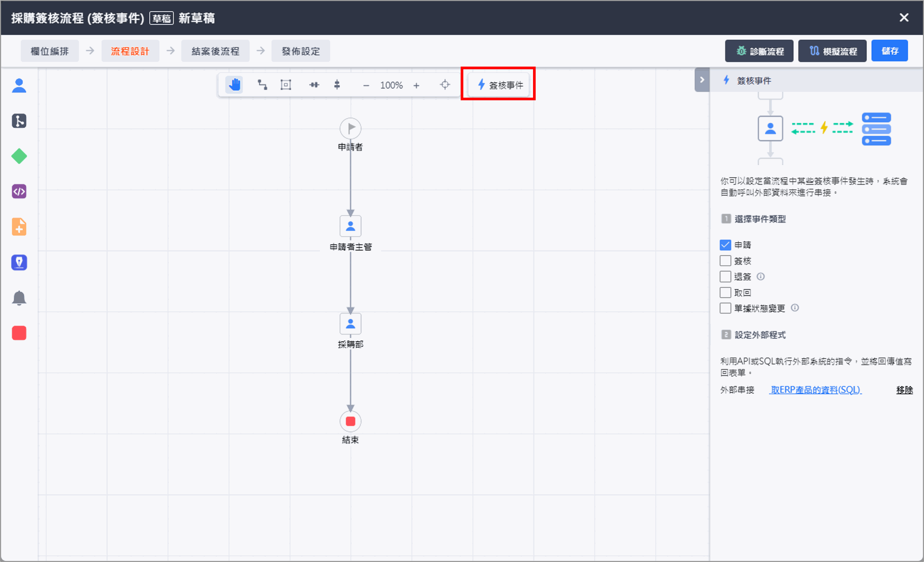Click the center crosshair locate icon
The width and height of the screenshot is (924, 562).
pyautogui.click(x=445, y=85)
